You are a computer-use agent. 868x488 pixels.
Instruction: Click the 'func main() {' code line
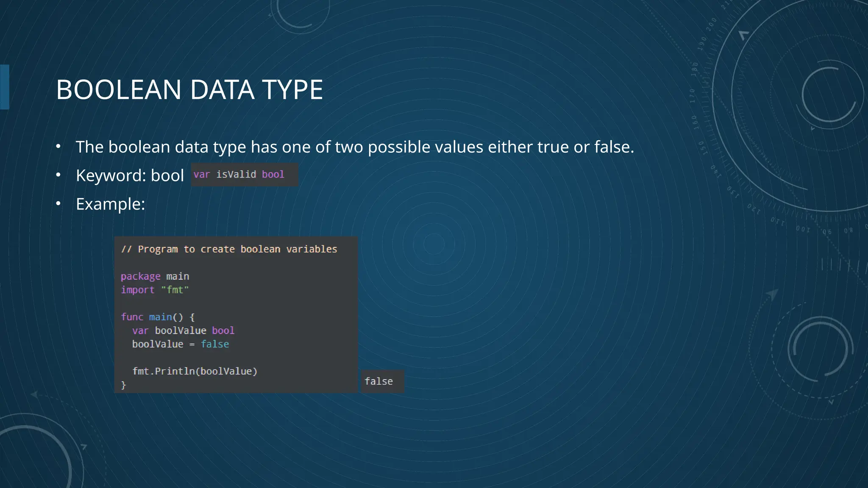pyautogui.click(x=158, y=317)
